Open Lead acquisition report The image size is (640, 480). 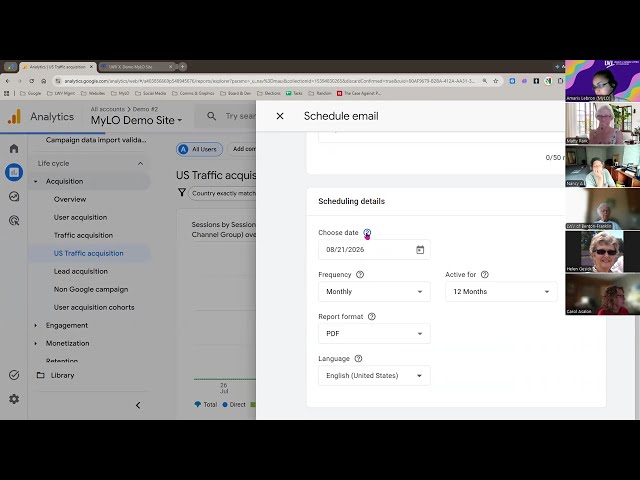pyautogui.click(x=81, y=271)
